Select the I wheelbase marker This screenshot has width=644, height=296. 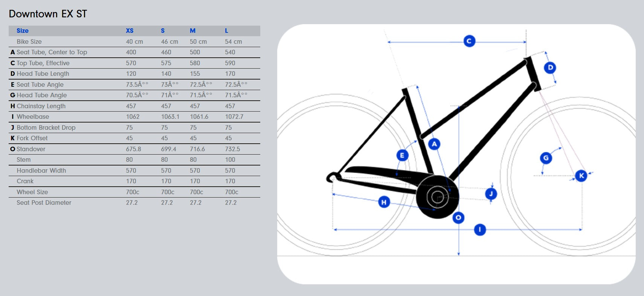click(x=480, y=230)
